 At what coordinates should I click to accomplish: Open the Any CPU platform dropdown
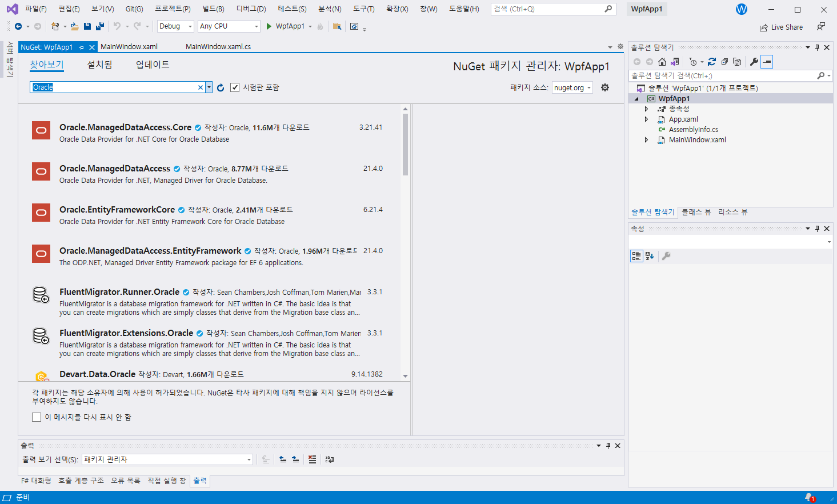tap(229, 26)
